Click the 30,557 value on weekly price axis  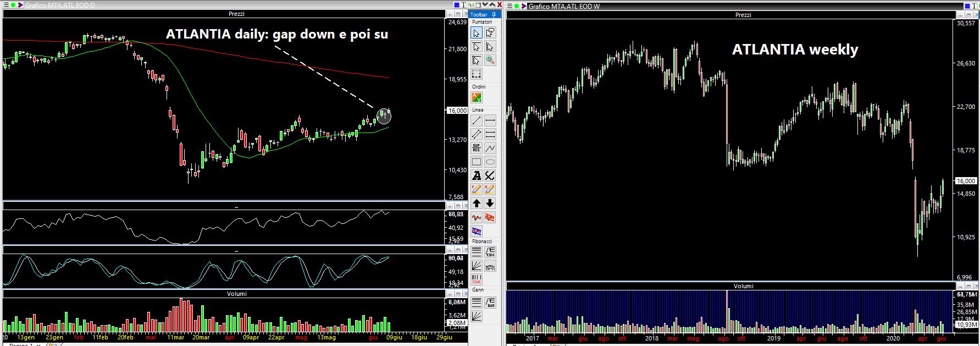(966, 24)
